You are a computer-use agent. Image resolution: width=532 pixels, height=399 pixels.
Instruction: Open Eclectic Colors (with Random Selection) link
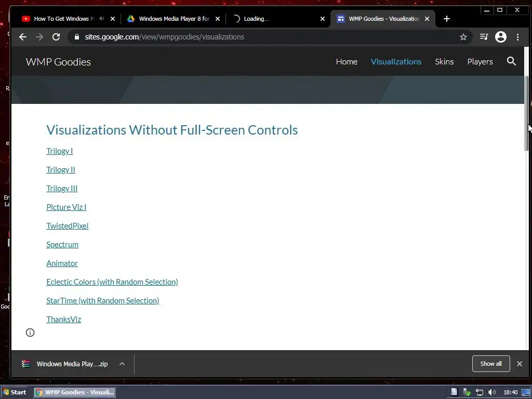112,282
